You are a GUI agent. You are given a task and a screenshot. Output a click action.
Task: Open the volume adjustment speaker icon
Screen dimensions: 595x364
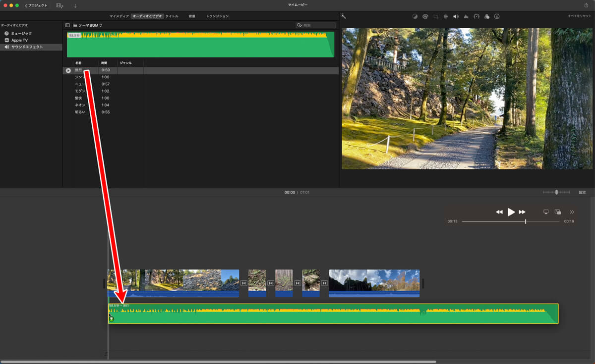(456, 16)
